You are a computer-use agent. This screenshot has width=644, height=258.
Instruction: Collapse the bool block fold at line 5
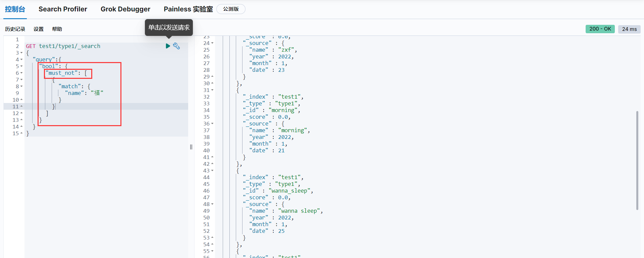pyautogui.click(x=21, y=66)
